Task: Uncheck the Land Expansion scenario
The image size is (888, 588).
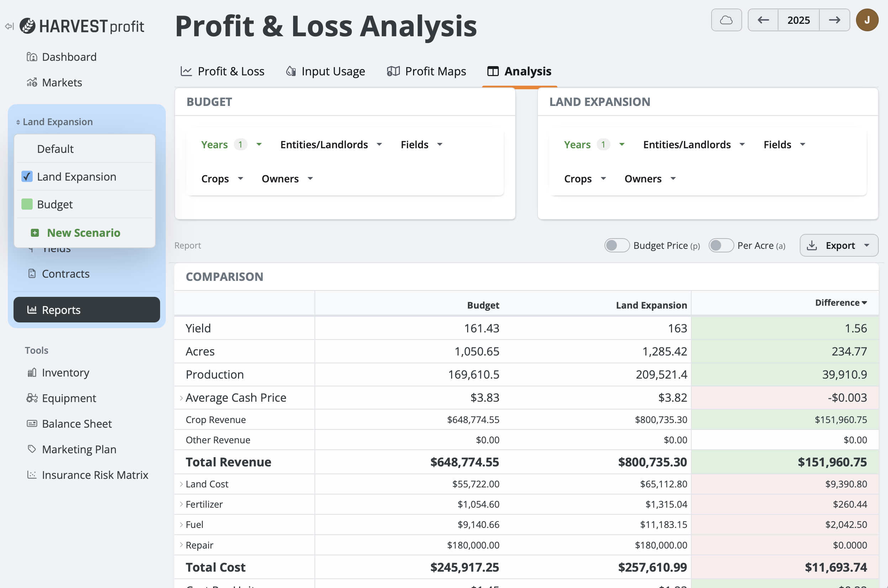Action: pyautogui.click(x=27, y=176)
